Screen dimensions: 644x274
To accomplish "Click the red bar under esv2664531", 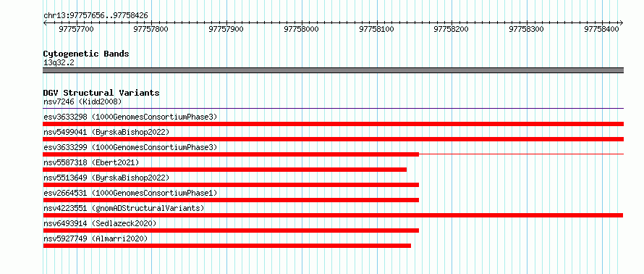I will point(231,200).
